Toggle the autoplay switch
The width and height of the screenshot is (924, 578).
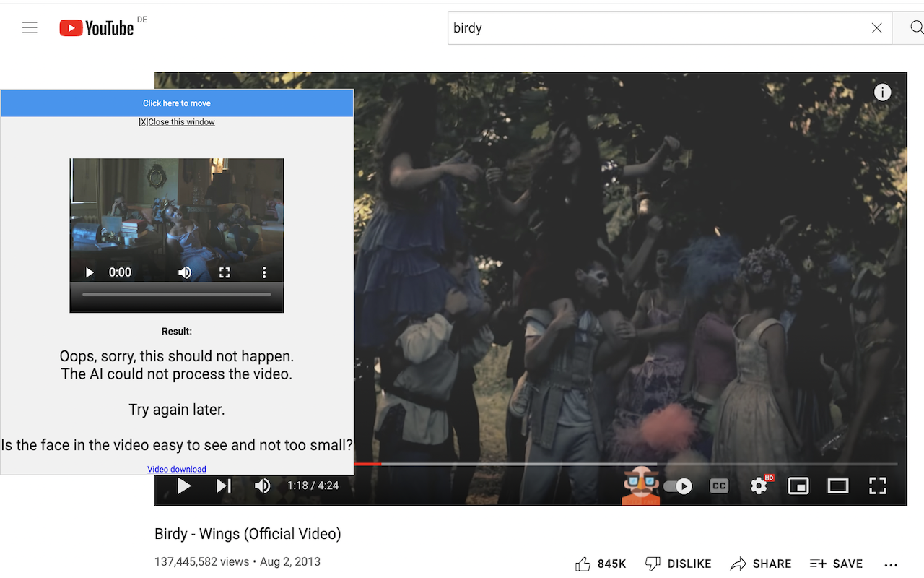click(678, 486)
